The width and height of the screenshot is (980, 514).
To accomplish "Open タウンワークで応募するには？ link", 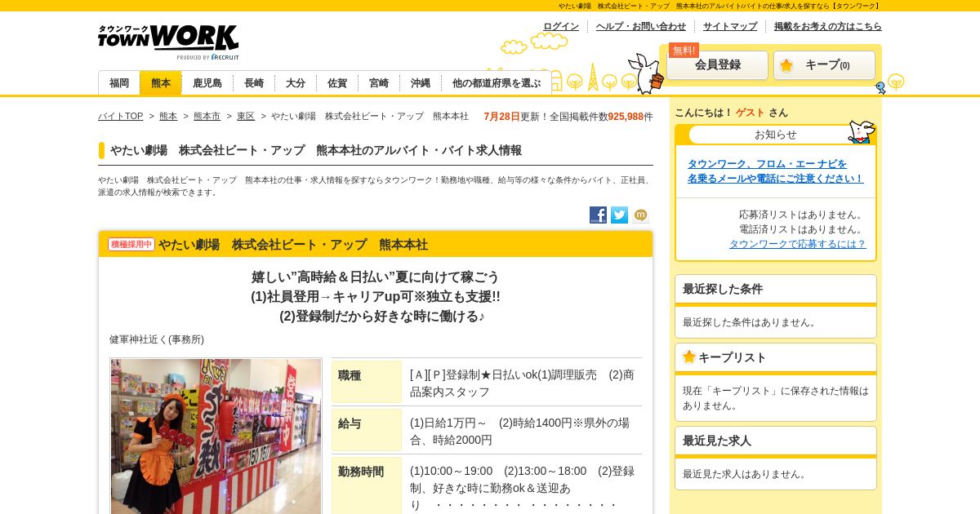I will pyautogui.click(x=797, y=244).
